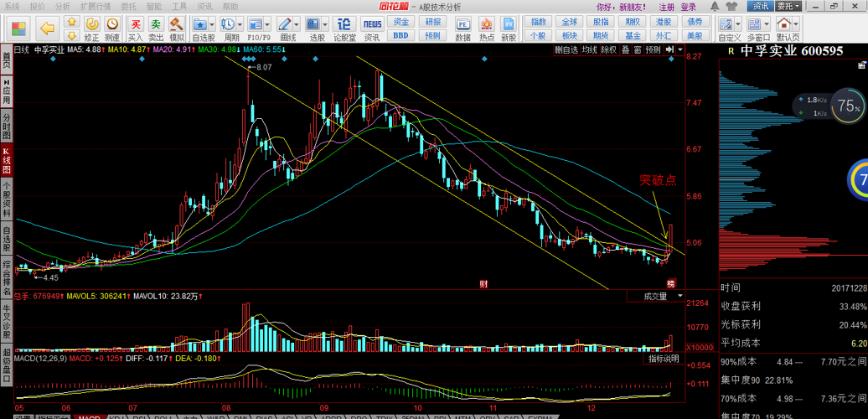Viewport: 868px width, 419px height.
Task: Toggle the 窗 window option
Action: point(637,49)
